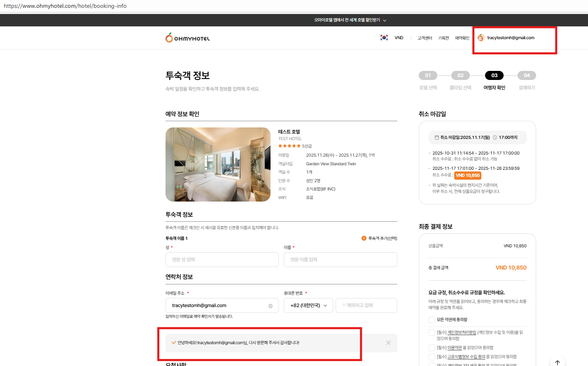The width and height of the screenshot is (588, 366).
Task: Open the 고유식별정보 수집 동의 link
Action: coord(466,357)
